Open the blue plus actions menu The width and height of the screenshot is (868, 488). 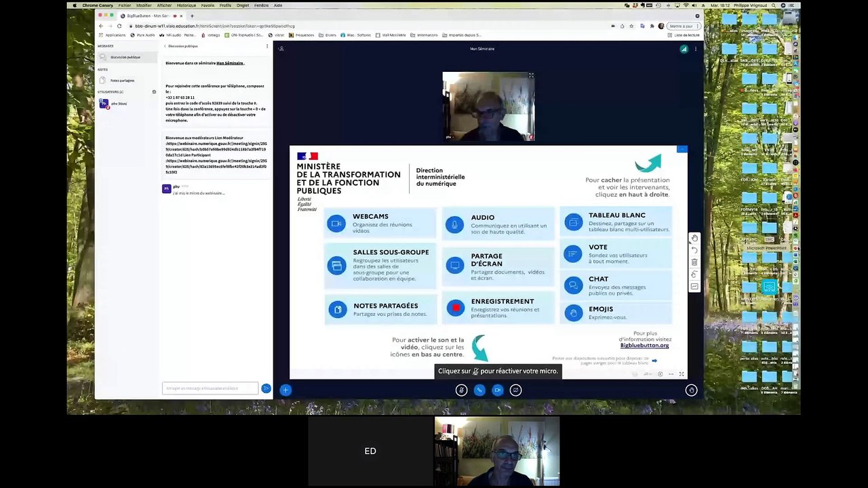tap(285, 390)
